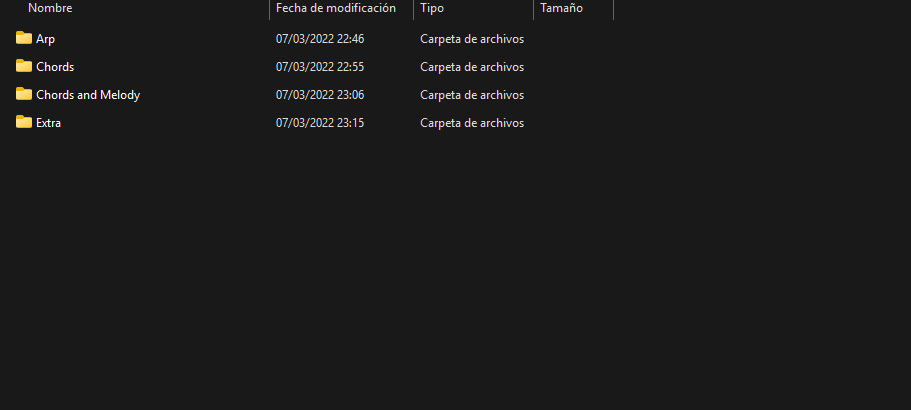
Task: Click the Chords folder icon
Action: (24, 66)
